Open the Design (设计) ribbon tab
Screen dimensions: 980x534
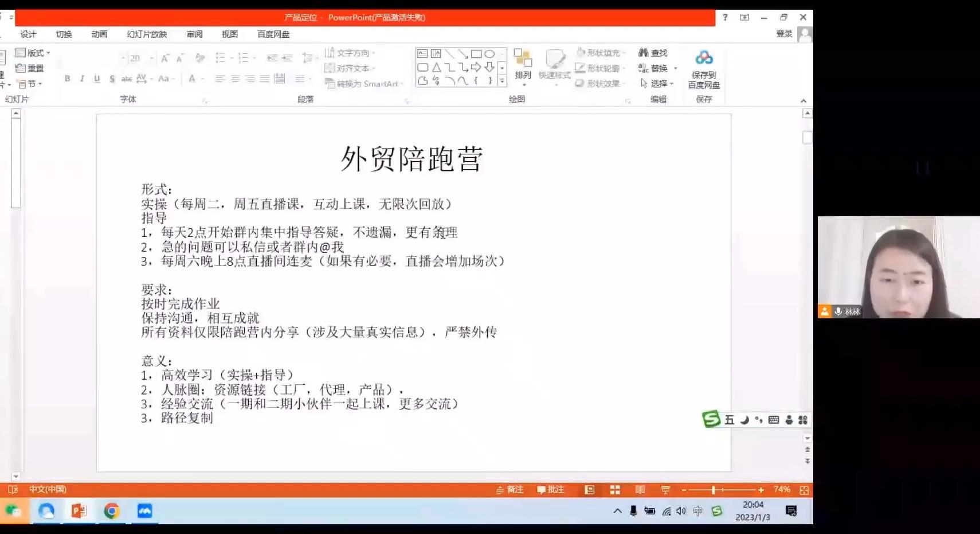(28, 34)
